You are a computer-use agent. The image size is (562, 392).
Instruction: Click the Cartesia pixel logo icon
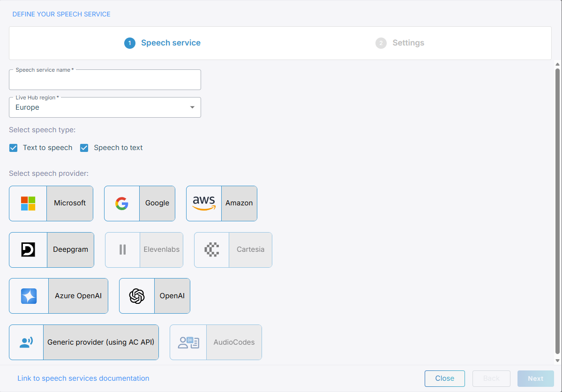tap(212, 250)
